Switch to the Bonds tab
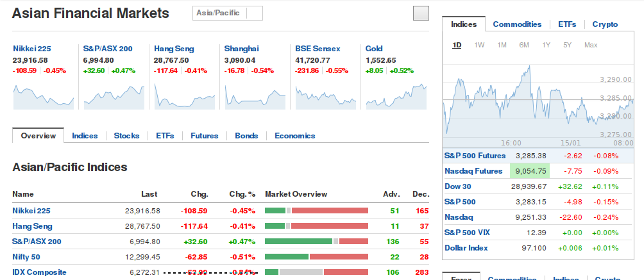The image size is (644, 280). pos(246,136)
